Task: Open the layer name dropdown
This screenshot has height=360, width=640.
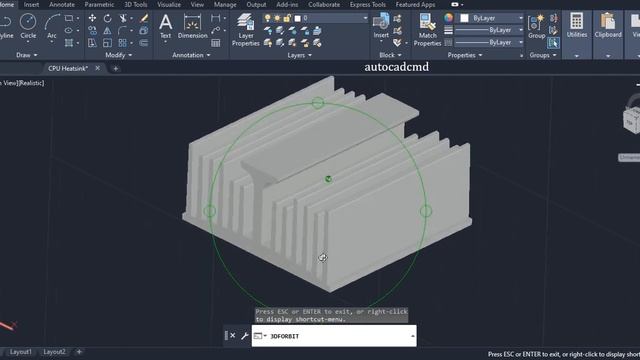Action: [x=365, y=18]
